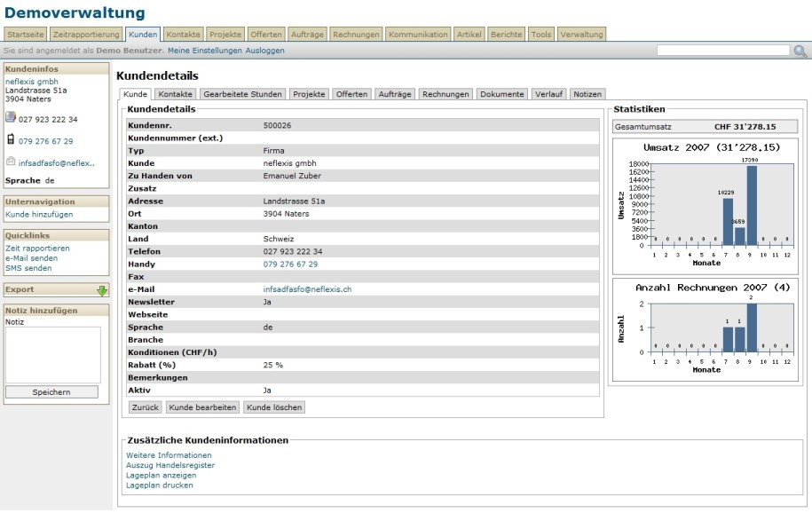Click the Handy number link in details table
Viewport: 812px width, 513px height.
290,264
